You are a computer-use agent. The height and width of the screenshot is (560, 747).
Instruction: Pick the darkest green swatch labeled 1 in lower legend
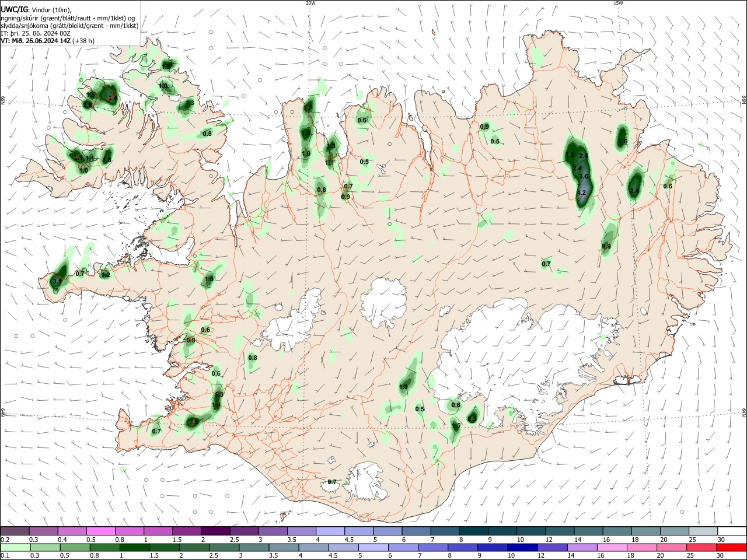(134, 547)
